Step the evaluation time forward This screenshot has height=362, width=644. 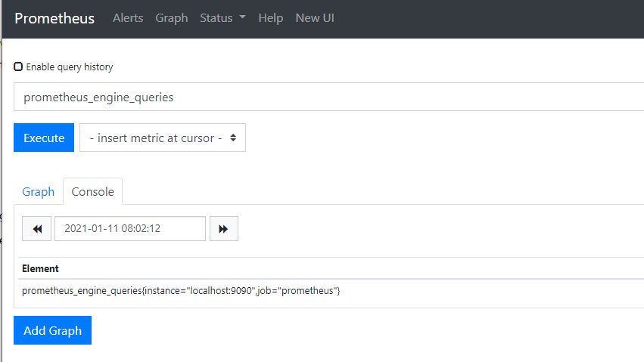223,229
